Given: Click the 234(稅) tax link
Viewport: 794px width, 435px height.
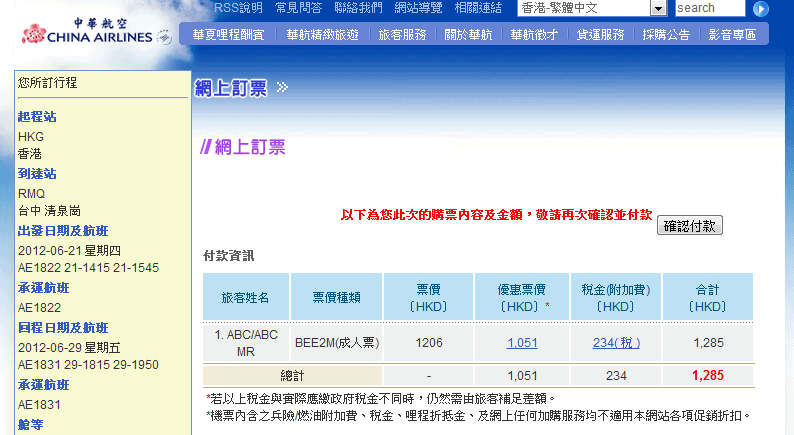Looking at the screenshot, I should coord(616,343).
